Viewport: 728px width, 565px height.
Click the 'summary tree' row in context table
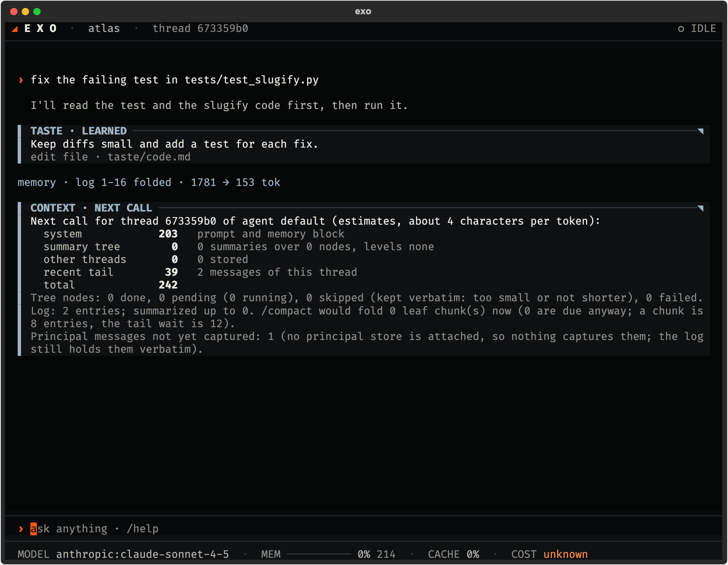click(x=239, y=247)
